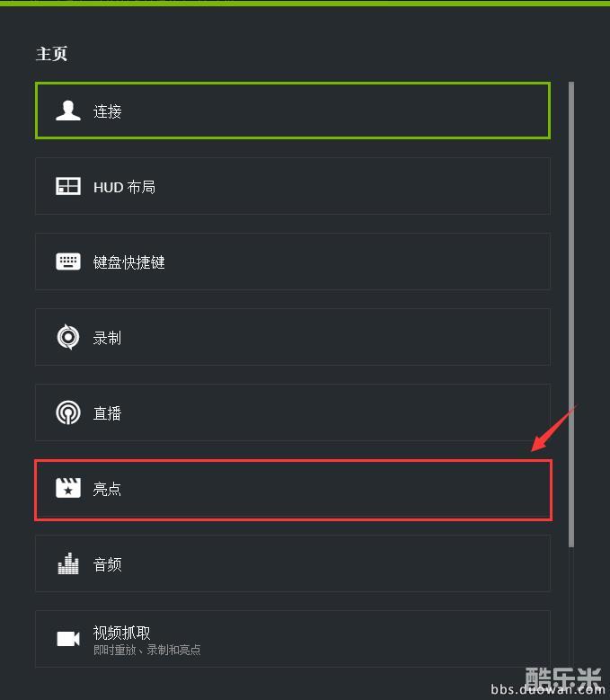
Task: Click the scrollbar track below the thumb
Action: pos(571,607)
